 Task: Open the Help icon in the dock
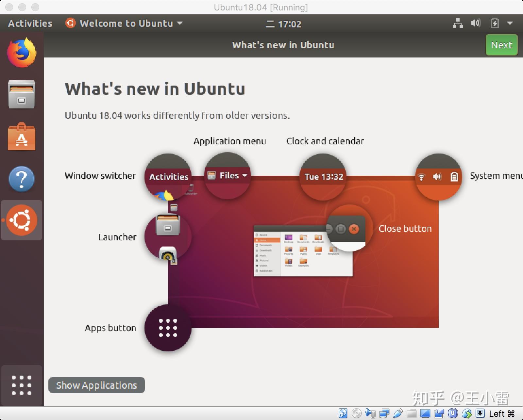(x=22, y=179)
